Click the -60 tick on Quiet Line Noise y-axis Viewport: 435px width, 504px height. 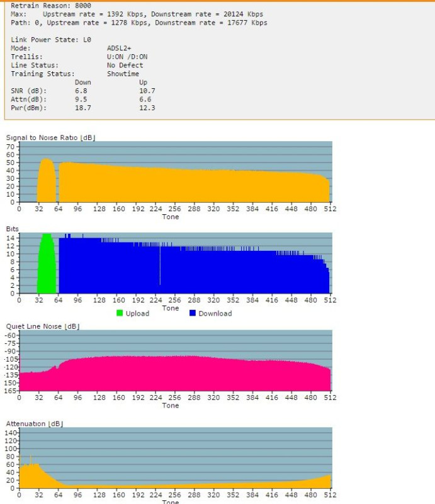(10, 335)
